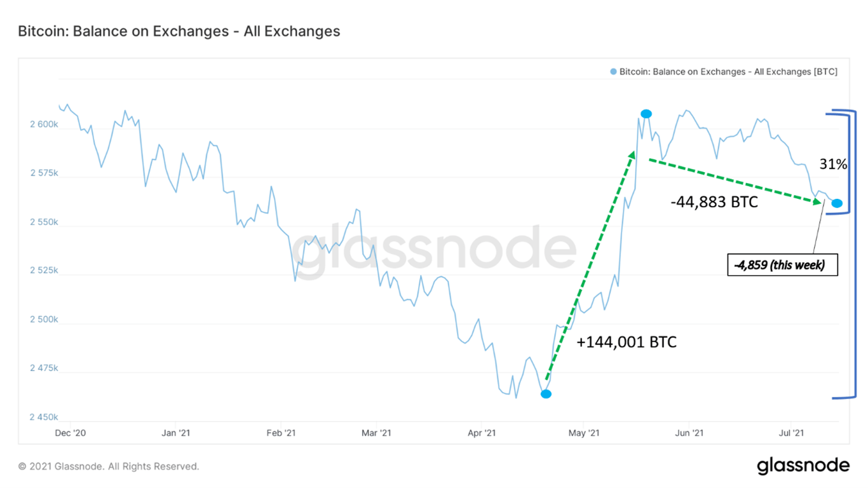Click the 'Jul '21' x-axis label
The height and width of the screenshot is (488, 868).
click(791, 433)
